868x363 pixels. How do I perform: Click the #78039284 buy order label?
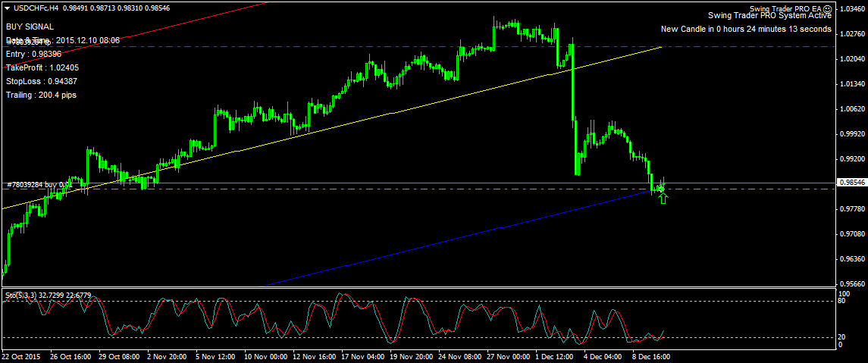coord(39,184)
